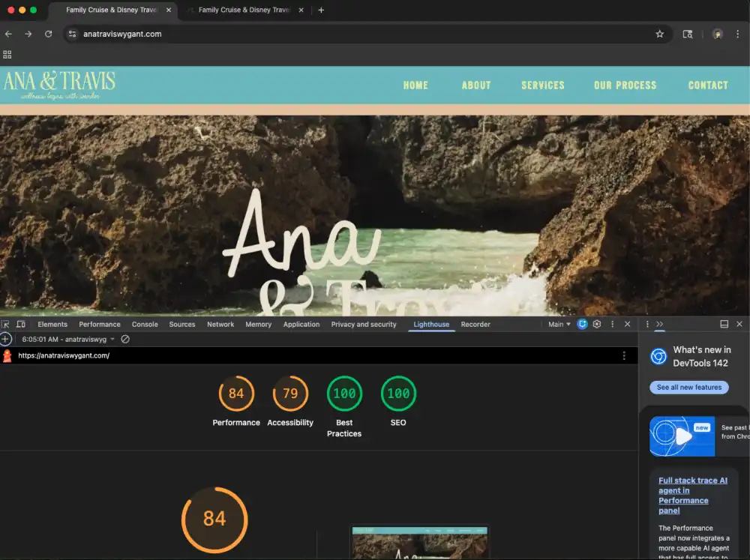Screen dimensions: 750x560
Task: Click the inspect element picker icon
Action: click(5, 325)
